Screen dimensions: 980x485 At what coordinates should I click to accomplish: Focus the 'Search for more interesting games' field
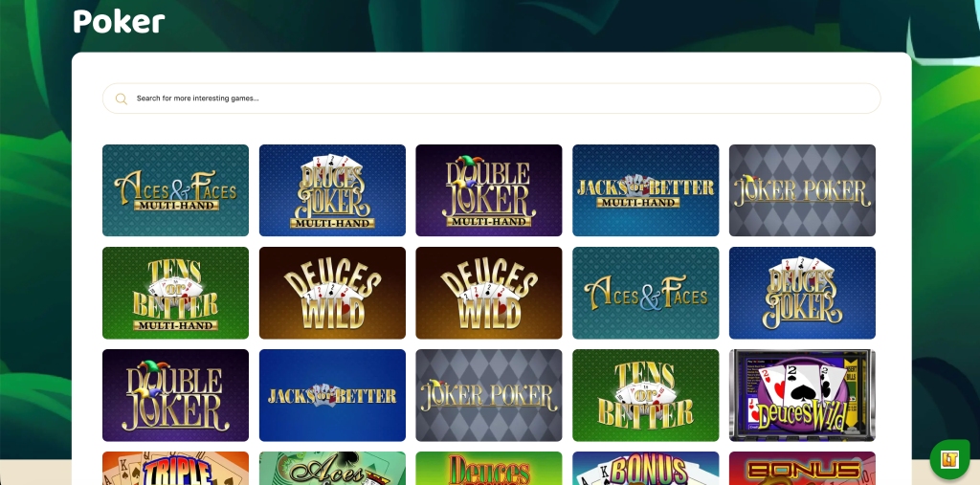491,99
